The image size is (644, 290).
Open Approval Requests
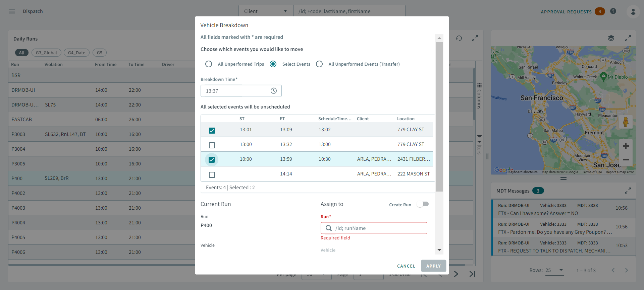click(x=566, y=12)
